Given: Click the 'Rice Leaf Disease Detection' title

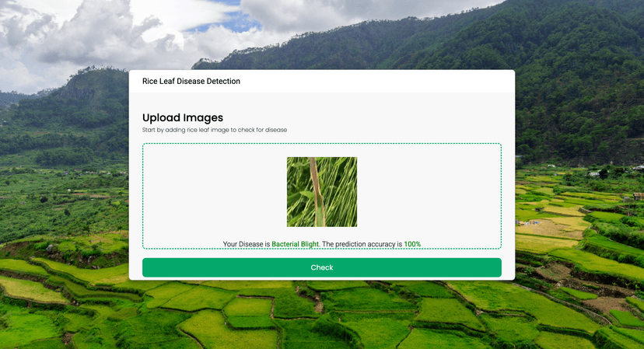Looking at the screenshot, I should point(191,82).
